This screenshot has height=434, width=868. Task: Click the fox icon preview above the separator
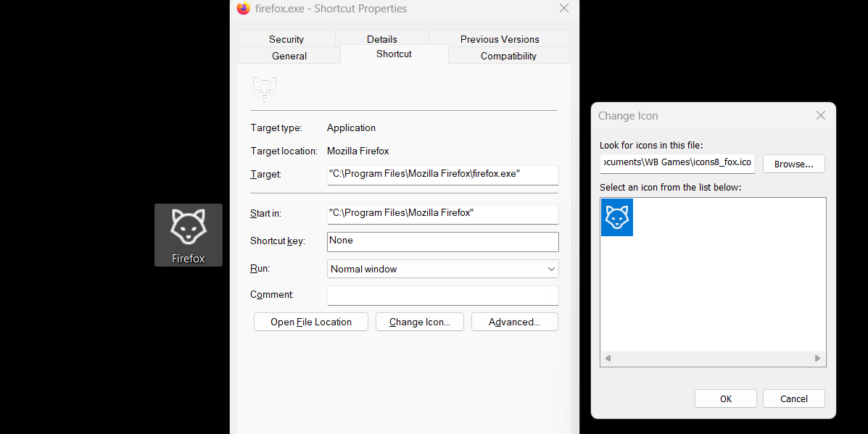(x=264, y=88)
